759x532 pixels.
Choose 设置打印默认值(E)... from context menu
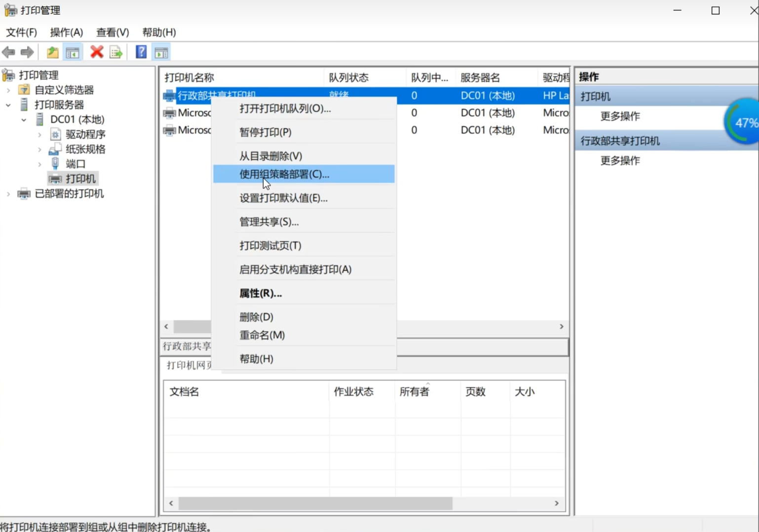pos(304,198)
